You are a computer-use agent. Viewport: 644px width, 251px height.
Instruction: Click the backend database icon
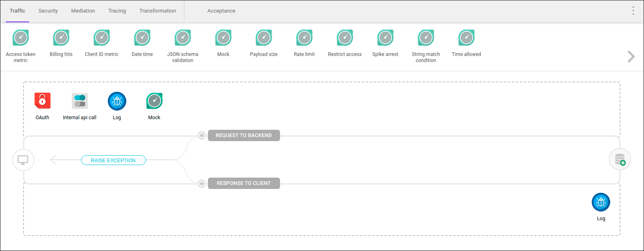click(x=620, y=159)
